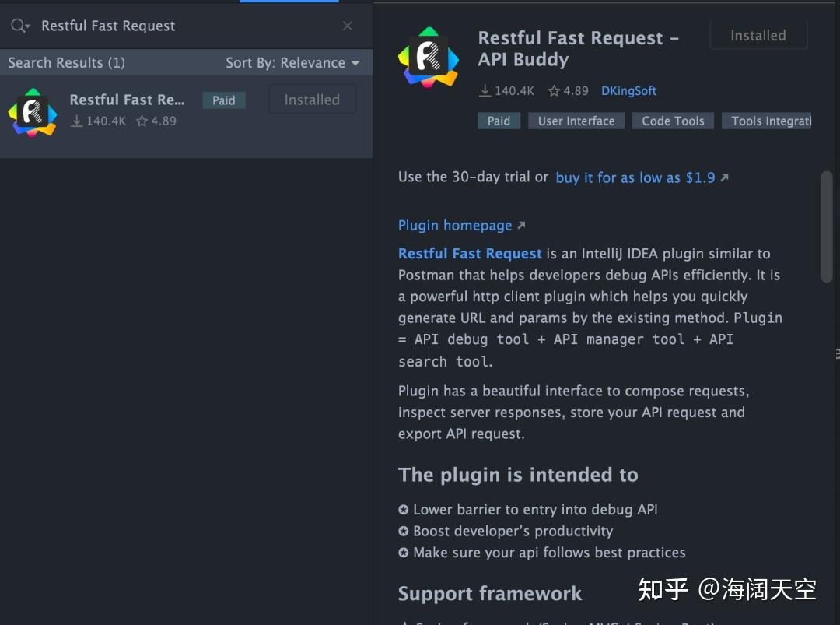Screen dimensions: 840x625
Task: Filter by Tools Integration tag
Action: [x=767, y=121]
